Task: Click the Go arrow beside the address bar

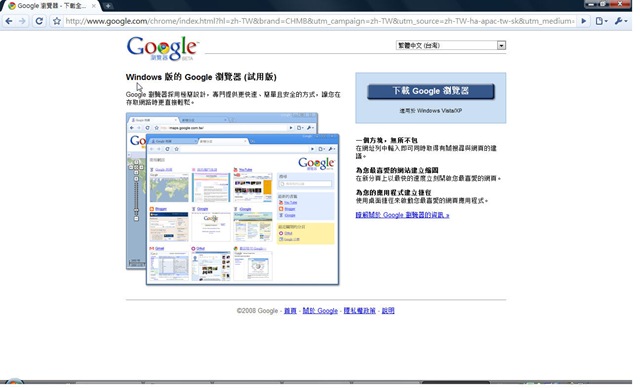Action: pyautogui.click(x=584, y=21)
